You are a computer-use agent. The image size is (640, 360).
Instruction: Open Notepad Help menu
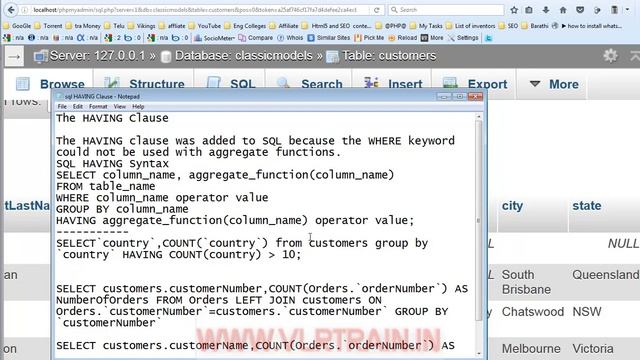pyautogui.click(x=138, y=107)
